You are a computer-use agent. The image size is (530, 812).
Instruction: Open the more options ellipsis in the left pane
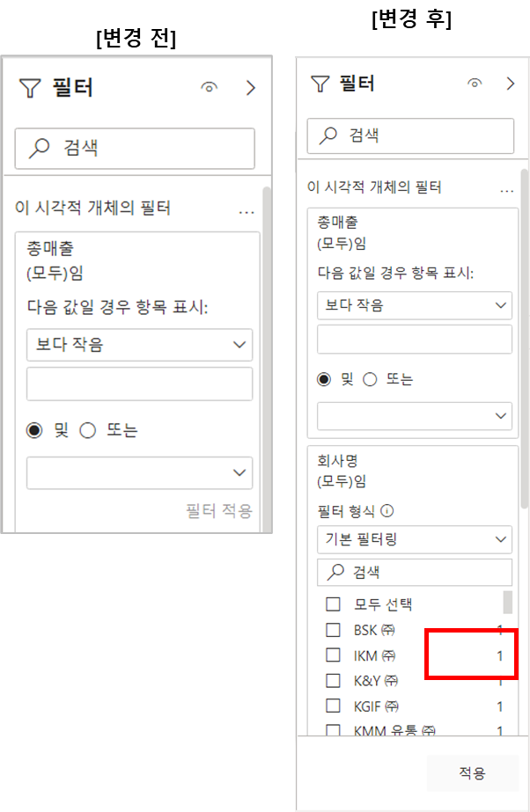247,212
